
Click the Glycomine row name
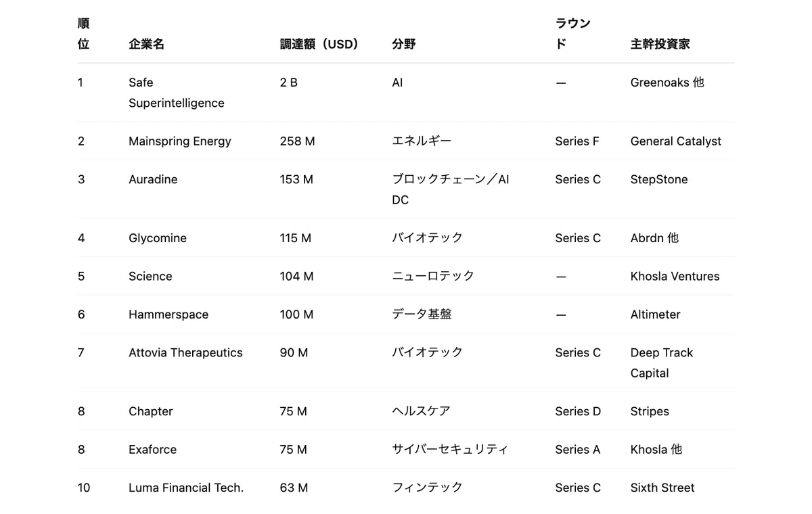click(158, 238)
